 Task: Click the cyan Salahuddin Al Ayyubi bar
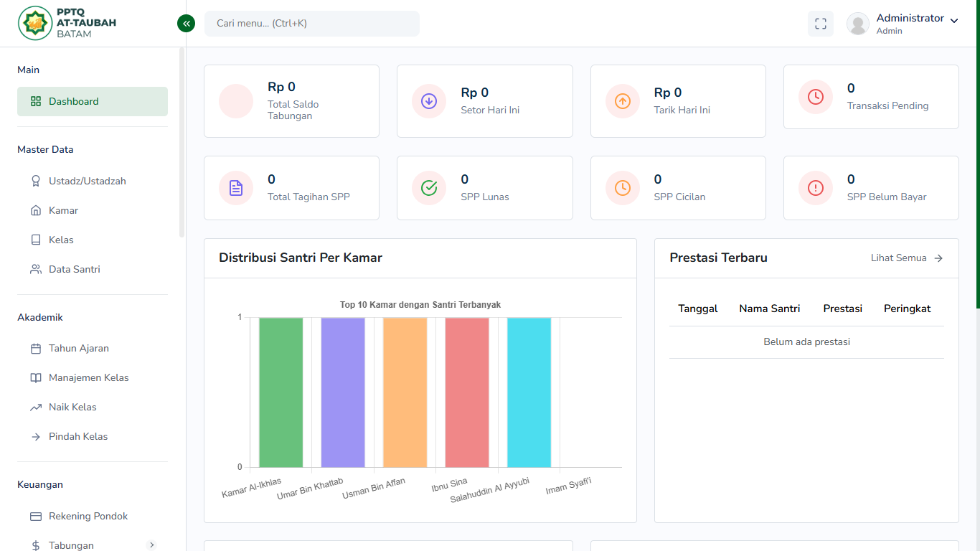pos(529,392)
